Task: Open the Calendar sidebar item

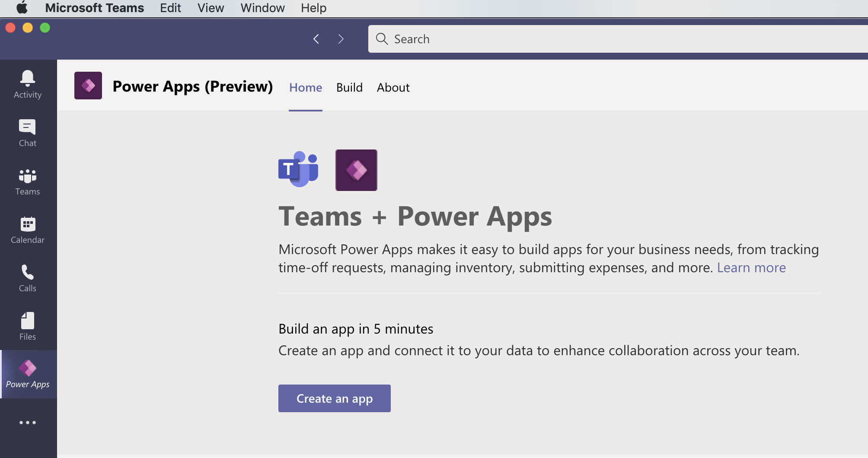Action: click(28, 229)
